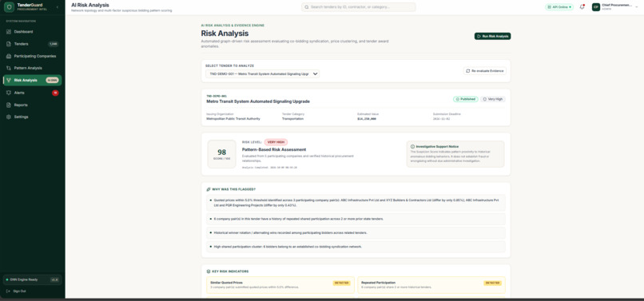Open the Dashboard page
Image resolution: width=644 pixels, height=301 pixels.
coord(32,32)
